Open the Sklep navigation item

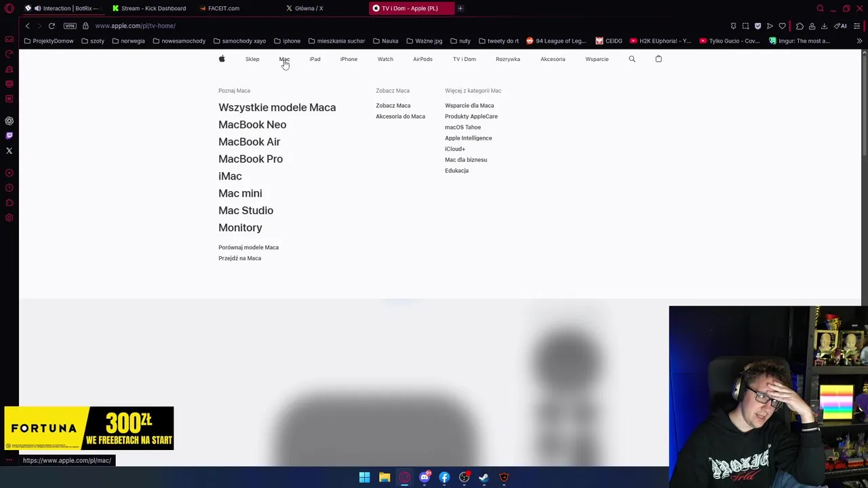(x=252, y=59)
